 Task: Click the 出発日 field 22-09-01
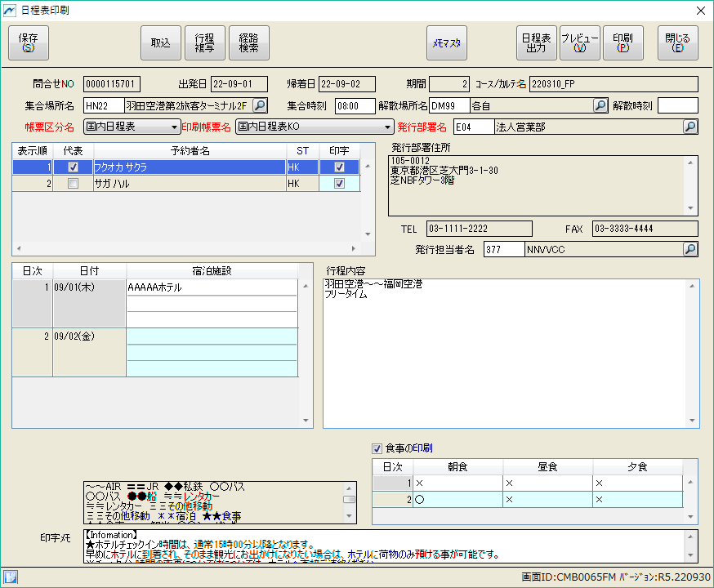(x=239, y=84)
